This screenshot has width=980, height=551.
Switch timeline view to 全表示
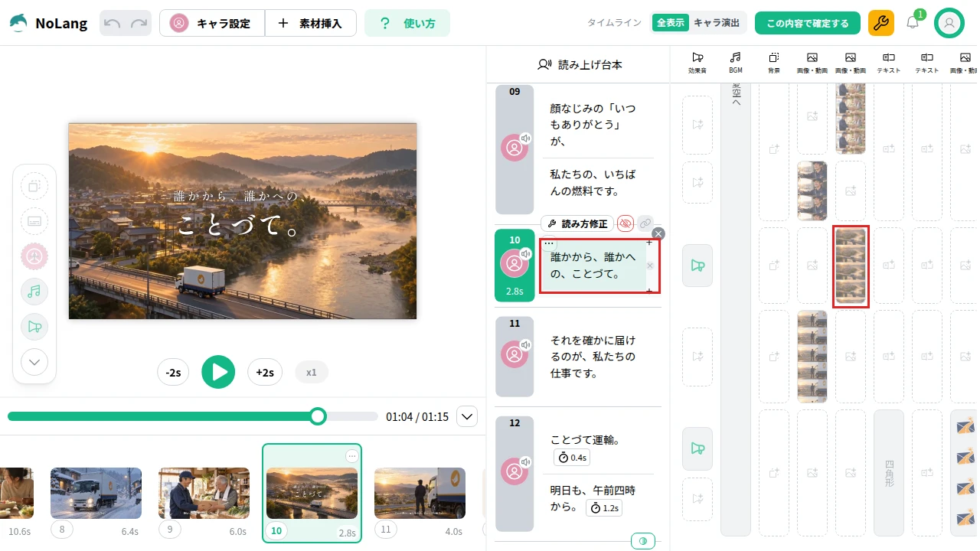671,23
